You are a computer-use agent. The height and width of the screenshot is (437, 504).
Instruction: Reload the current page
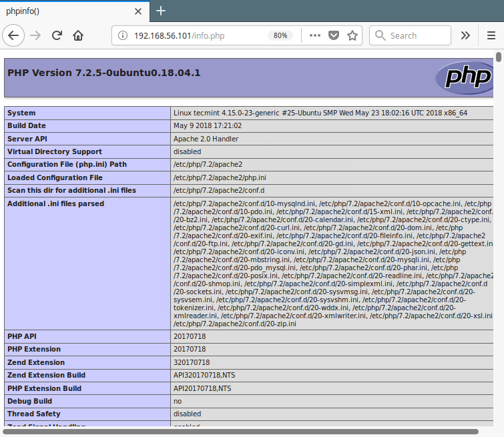coord(57,35)
